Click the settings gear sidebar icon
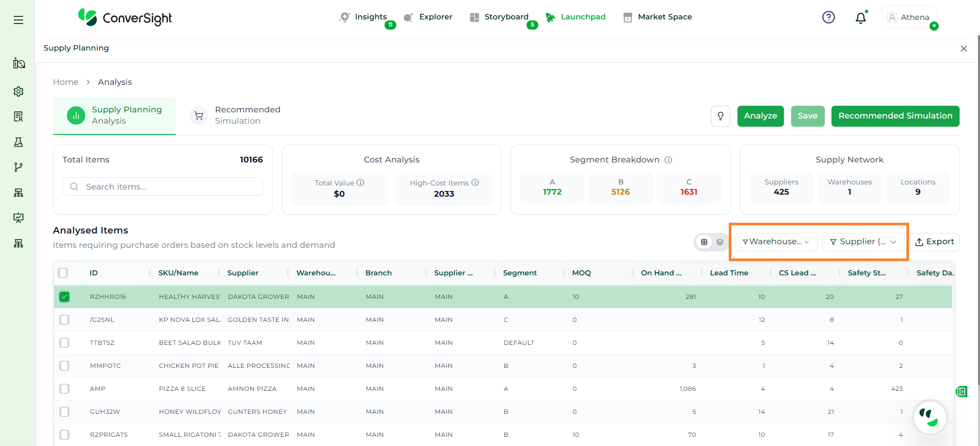The width and height of the screenshot is (980, 446). pyautogui.click(x=18, y=91)
